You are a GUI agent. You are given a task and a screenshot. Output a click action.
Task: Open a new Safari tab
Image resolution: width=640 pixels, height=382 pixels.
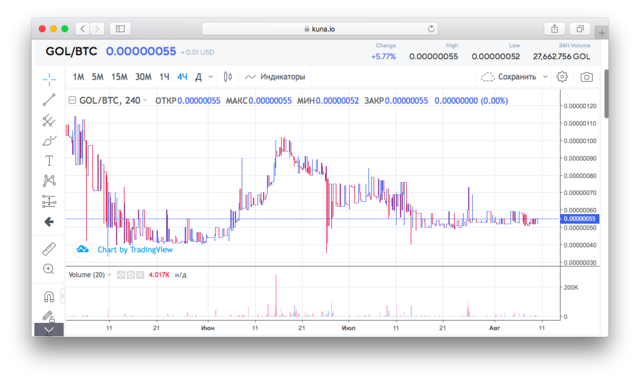(x=602, y=32)
